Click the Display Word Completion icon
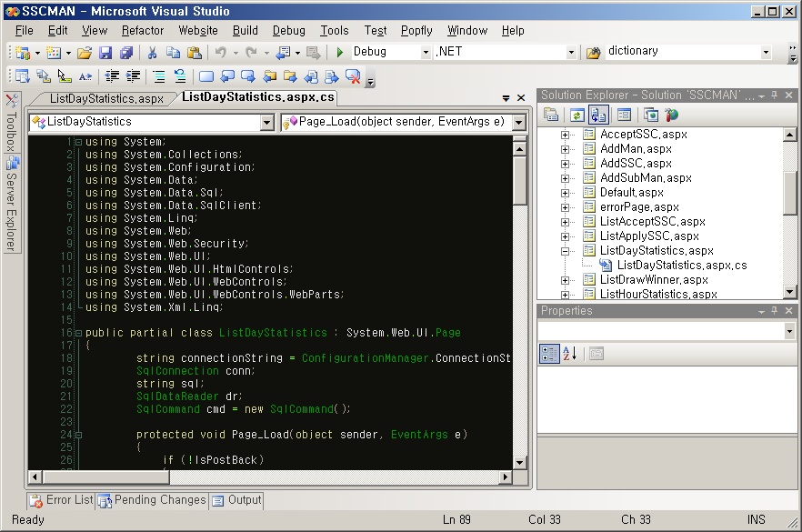 (x=85, y=76)
